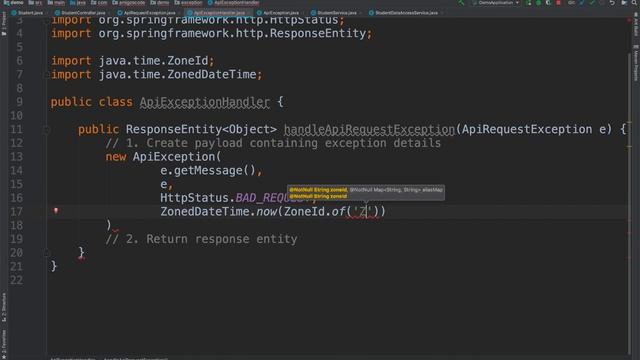Click the highlighted 'String zoneId' parameter hint
The image size is (640, 360).
point(318,190)
